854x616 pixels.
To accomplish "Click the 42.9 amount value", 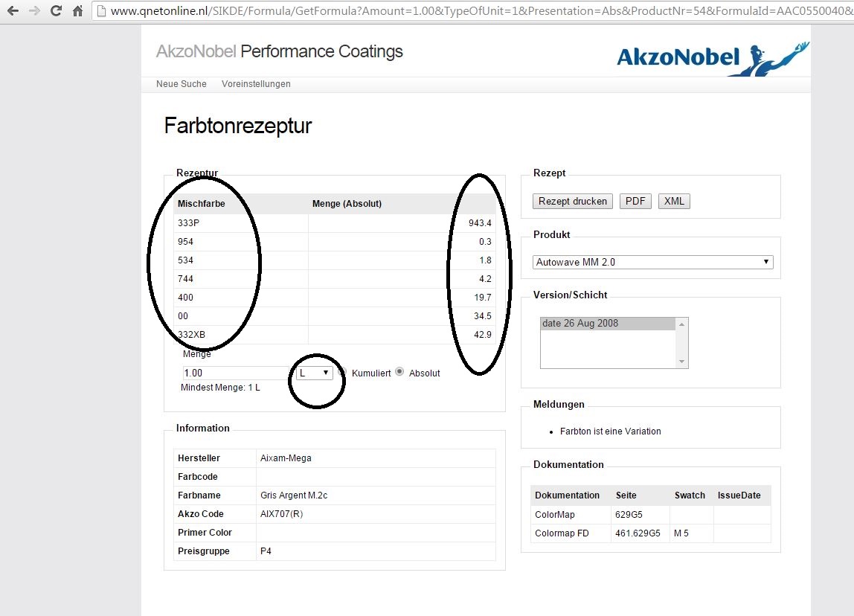I will tap(483, 335).
